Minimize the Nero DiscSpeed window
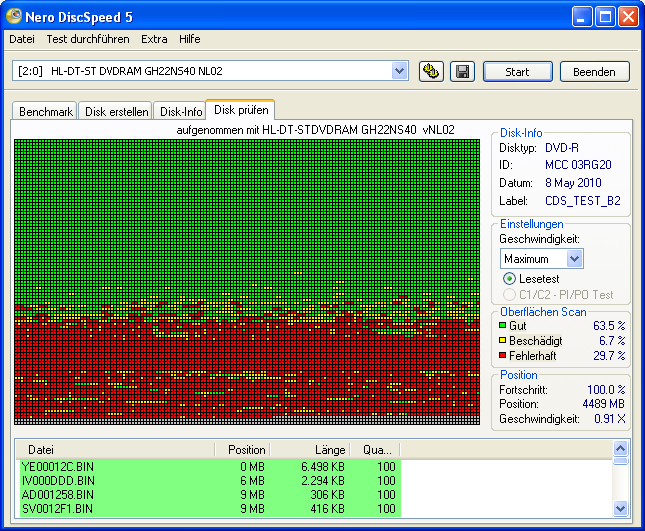Viewport: 645px width, 531px height. (x=582, y=17)
